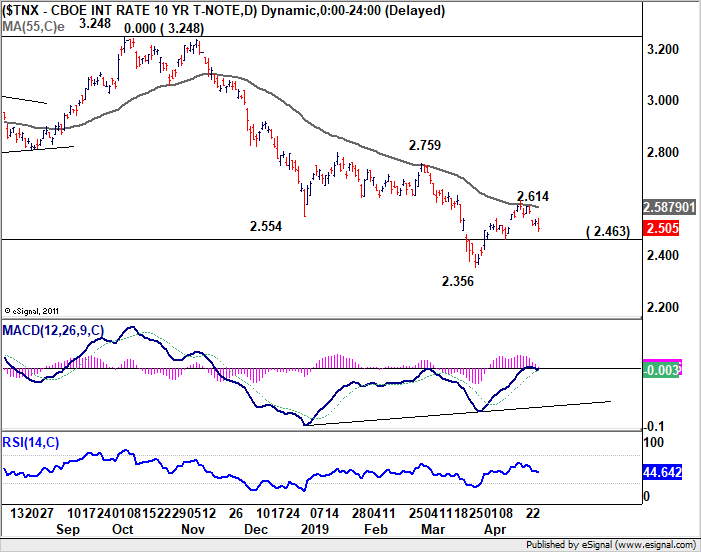
Task: Click the 3.200 price axis label
Action: tap(663, 49)
